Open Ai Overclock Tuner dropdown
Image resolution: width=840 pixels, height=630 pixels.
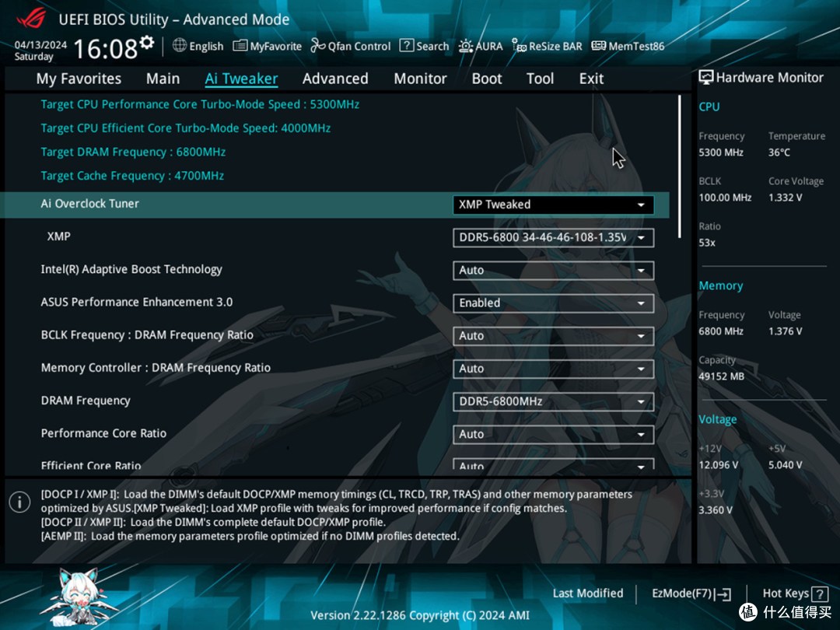click(x=554, y=205)
